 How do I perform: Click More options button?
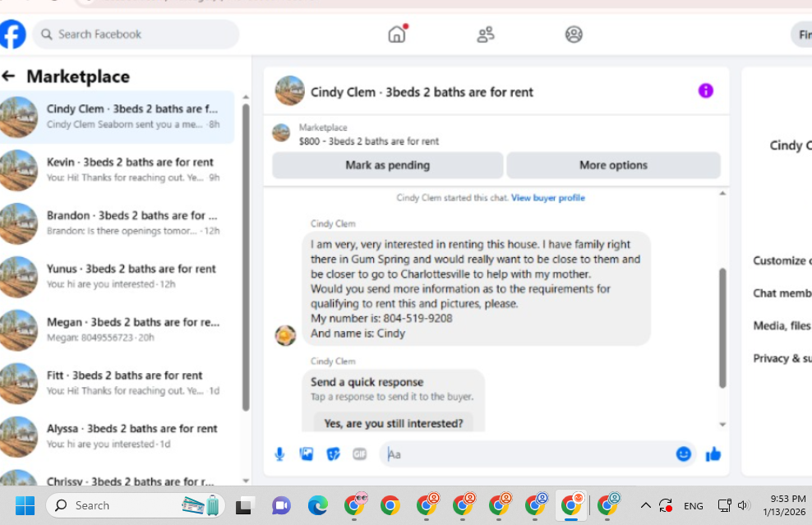tap(613, 165)
